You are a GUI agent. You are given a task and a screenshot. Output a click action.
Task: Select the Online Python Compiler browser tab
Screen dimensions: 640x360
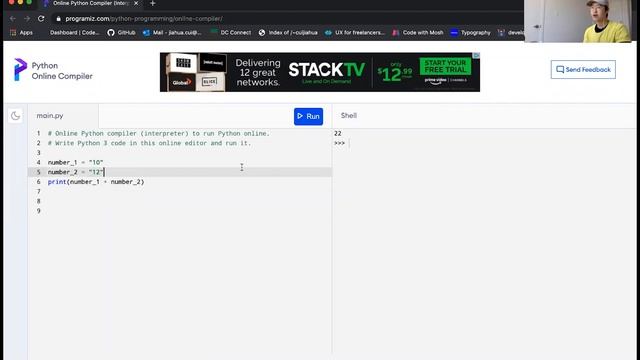pyautogui.click(x=91, y=3)
